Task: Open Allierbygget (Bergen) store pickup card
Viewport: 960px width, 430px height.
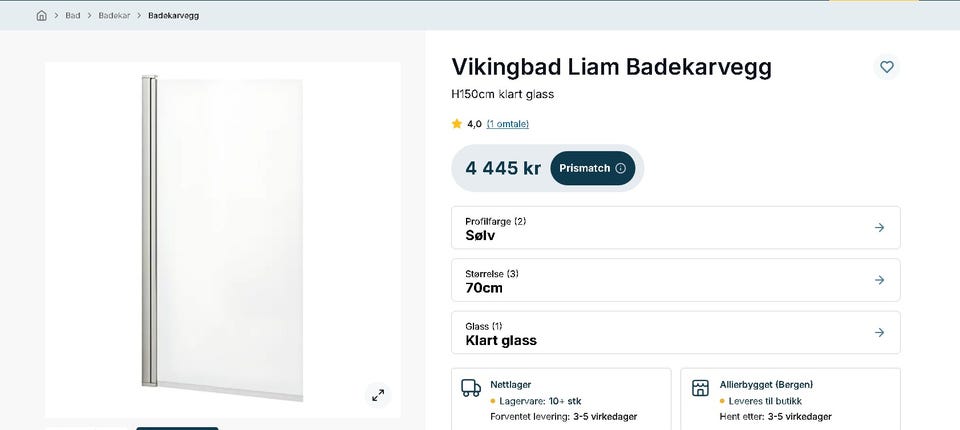Action: (790, 399)
